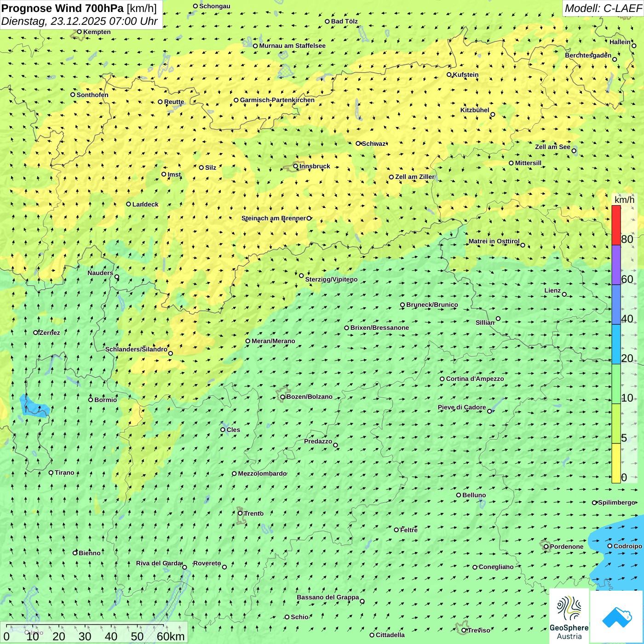
Task: Click the Kempten town marker
Action: coord(79,32)
